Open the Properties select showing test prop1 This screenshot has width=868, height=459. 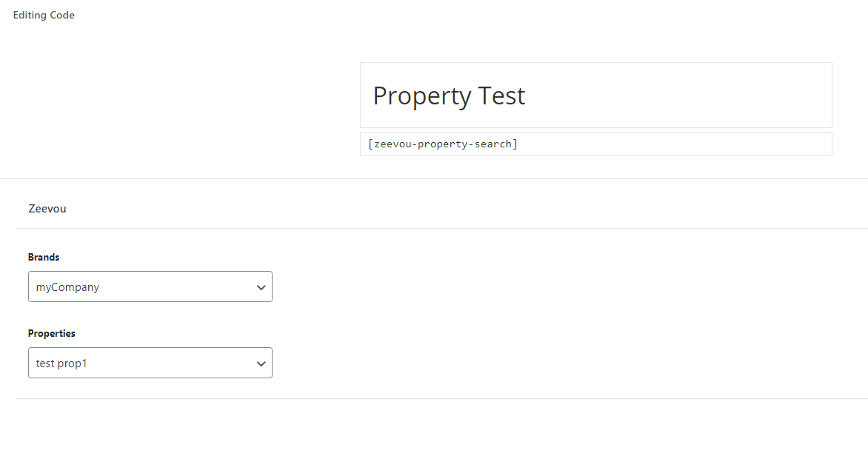point(150,363)
